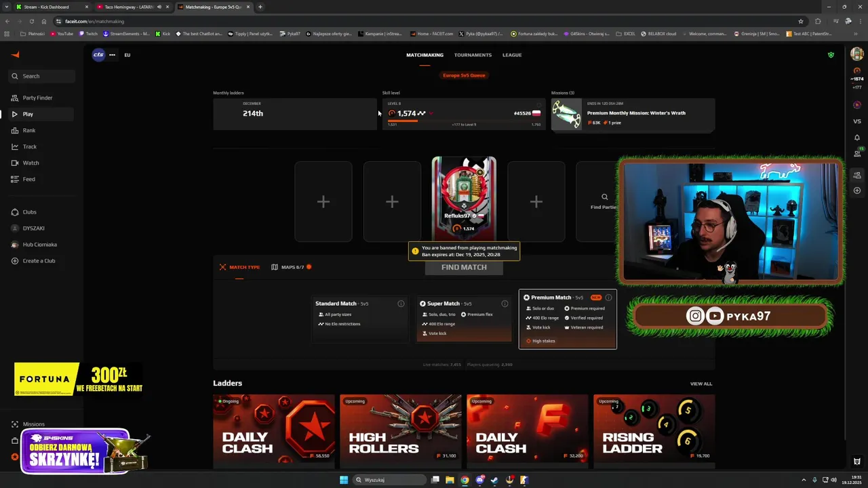This screenshot has width=868, height=488.
Task: Select the Play sidebar item
Action: [41, 114]
